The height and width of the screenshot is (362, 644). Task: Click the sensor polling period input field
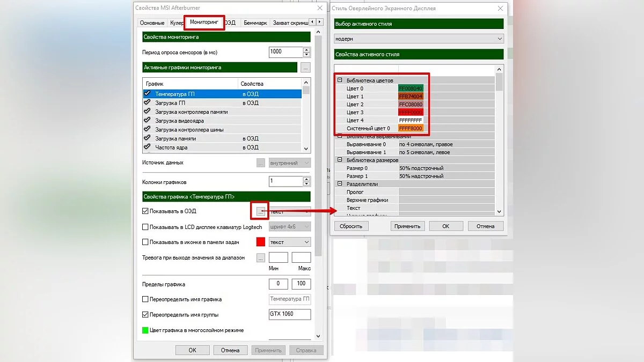(286, 52)
